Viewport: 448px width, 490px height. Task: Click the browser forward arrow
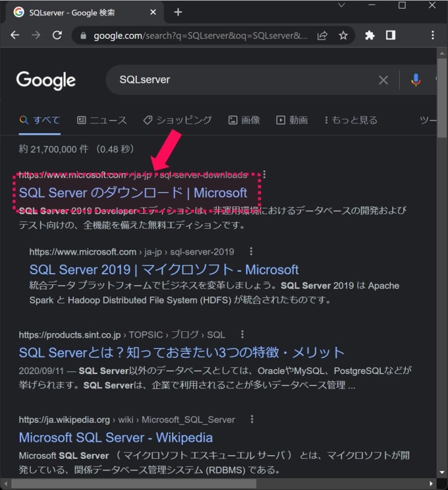click(36, 35)
